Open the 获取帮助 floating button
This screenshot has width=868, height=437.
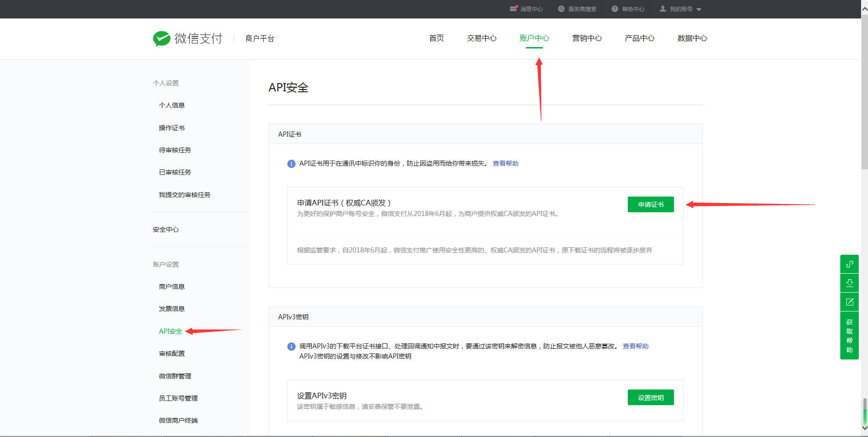(x=850, y=336)
